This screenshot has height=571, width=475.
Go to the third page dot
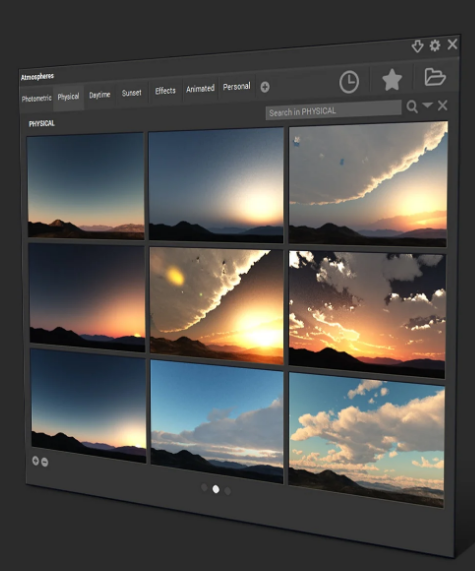coord(228,491)
